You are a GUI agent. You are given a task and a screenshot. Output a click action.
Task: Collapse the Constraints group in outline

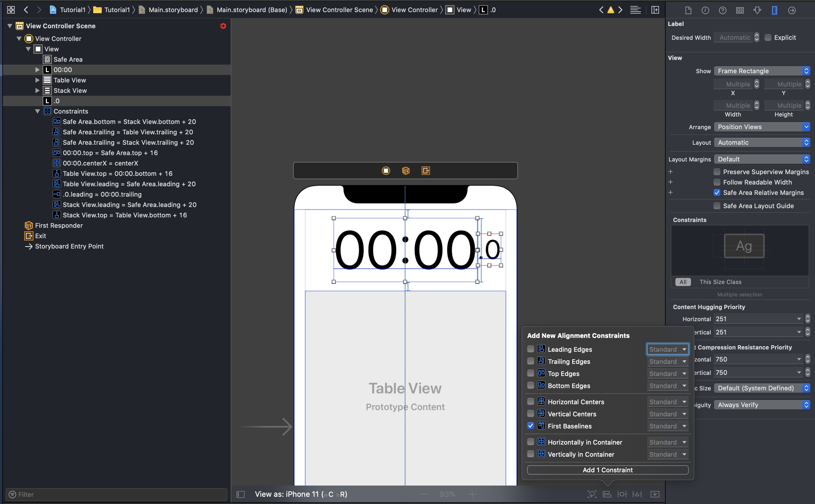37,111
